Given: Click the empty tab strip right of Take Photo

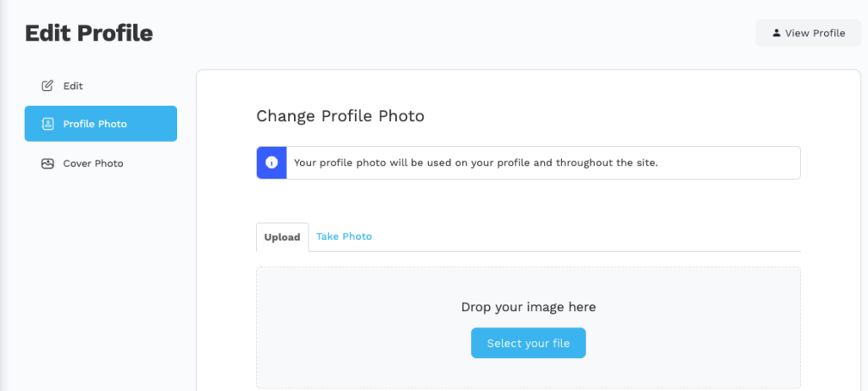Looking at the screenshot, I should pos(593,237).
